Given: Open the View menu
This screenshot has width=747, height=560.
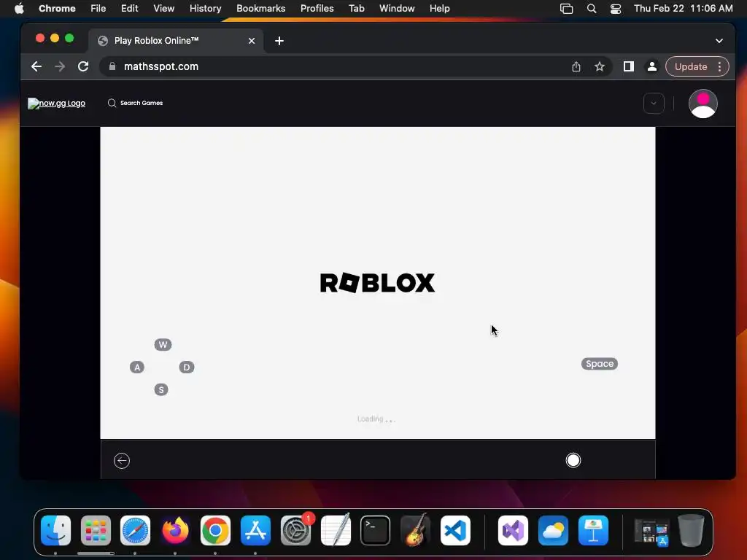Looking at the screenshot, I should (x=164, y=9).
